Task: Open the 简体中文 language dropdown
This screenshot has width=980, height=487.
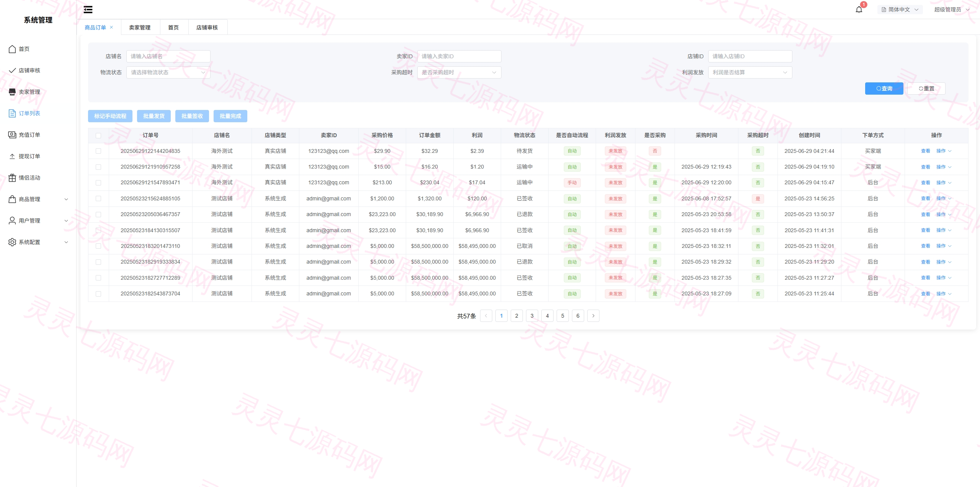Action: tap(900, 10)
